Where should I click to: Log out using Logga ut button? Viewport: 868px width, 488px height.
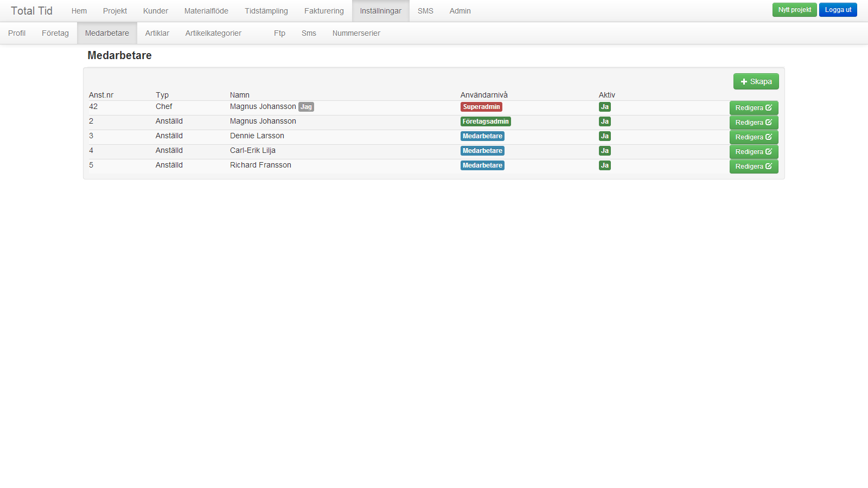[838, 10]
